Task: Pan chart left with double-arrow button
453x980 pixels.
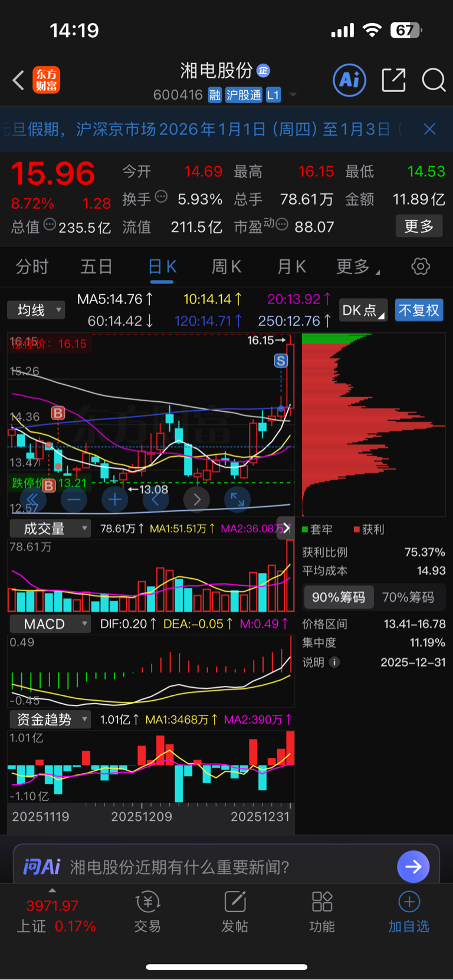Action: tap(32, 500)
